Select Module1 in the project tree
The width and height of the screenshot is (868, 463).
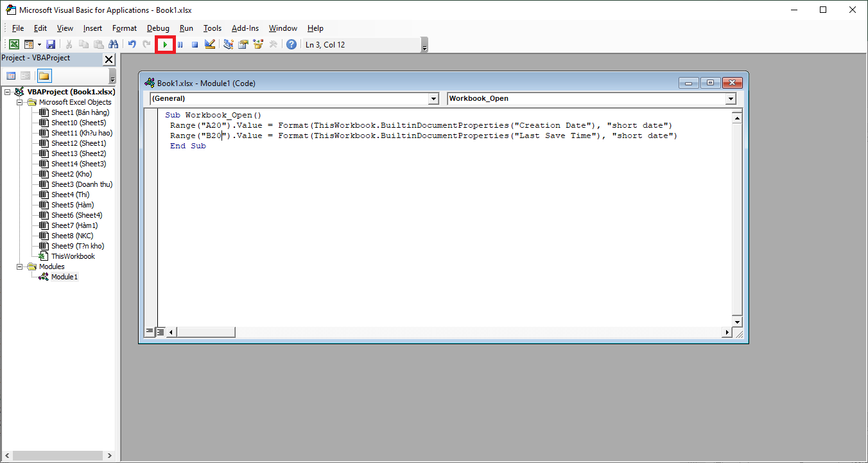point(64,277)
